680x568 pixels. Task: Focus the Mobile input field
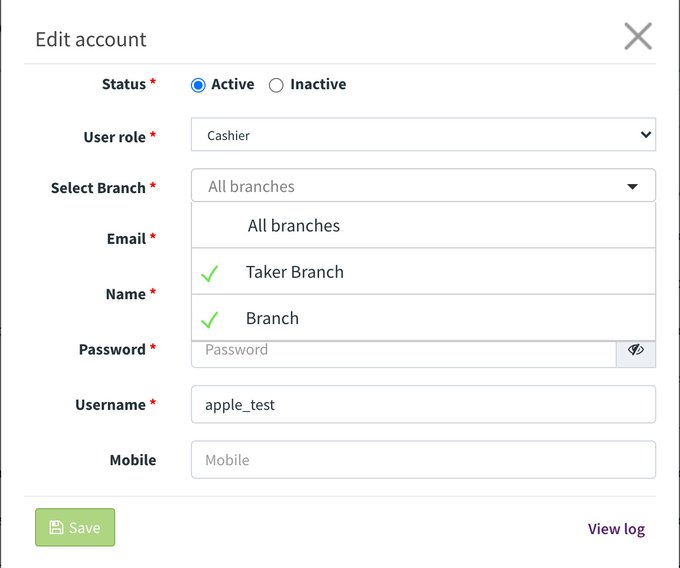click(x=423, y=460)
